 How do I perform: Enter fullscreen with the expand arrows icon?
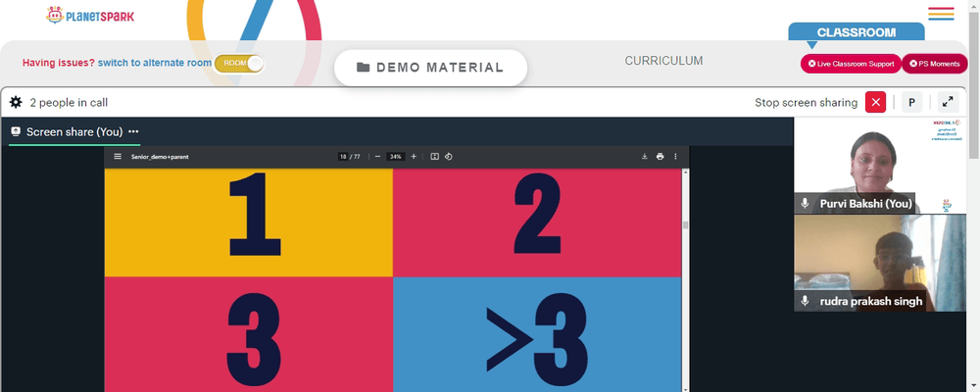pos(948,103)
